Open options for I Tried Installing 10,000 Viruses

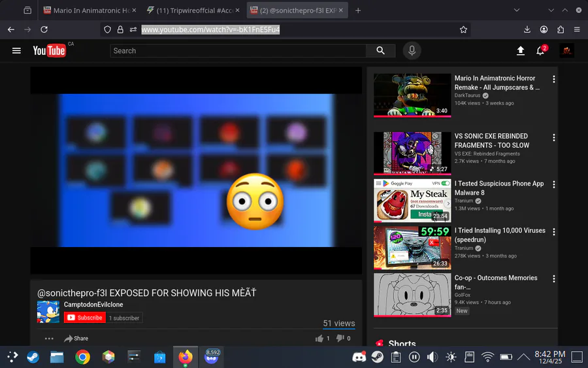click(554, 232)
